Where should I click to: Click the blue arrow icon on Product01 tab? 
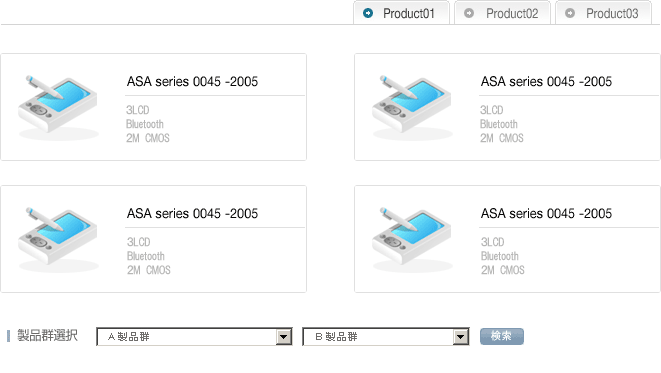[368, 13]
